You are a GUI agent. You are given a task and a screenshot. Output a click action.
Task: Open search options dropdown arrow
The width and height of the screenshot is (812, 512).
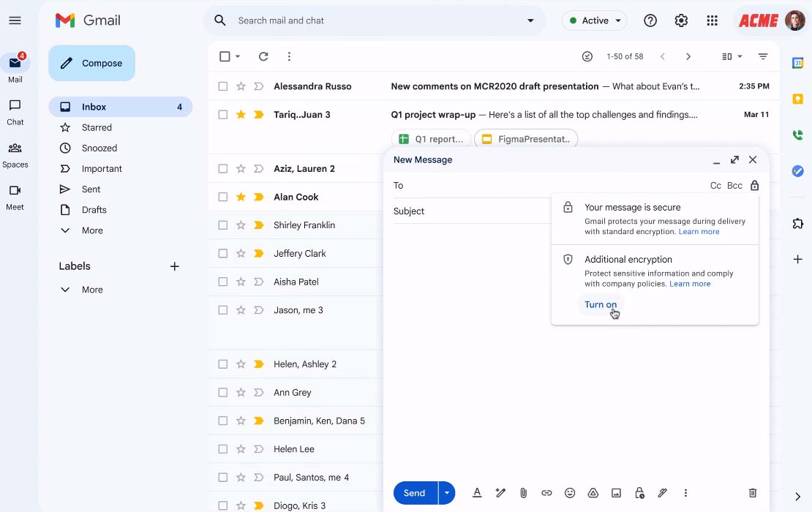tap(530, 20)
